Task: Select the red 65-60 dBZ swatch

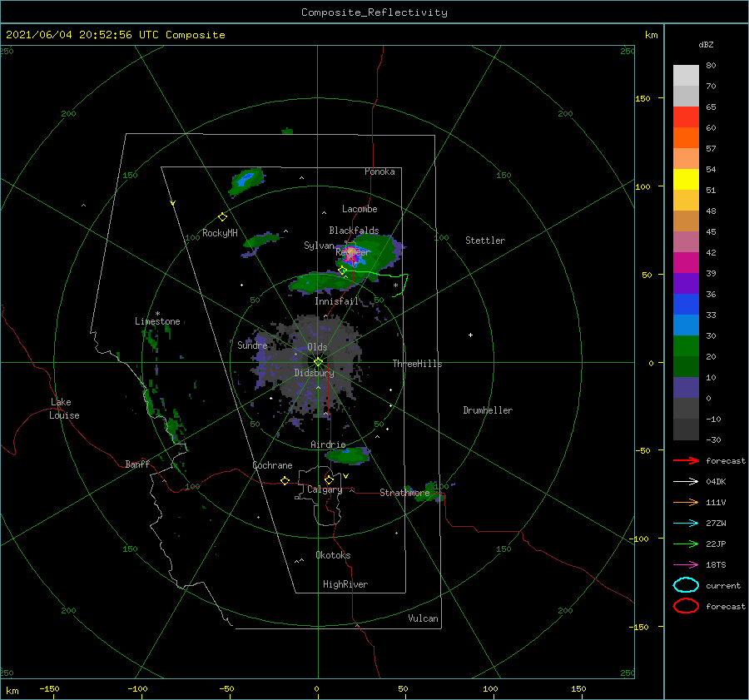Action: click(686, 117)
